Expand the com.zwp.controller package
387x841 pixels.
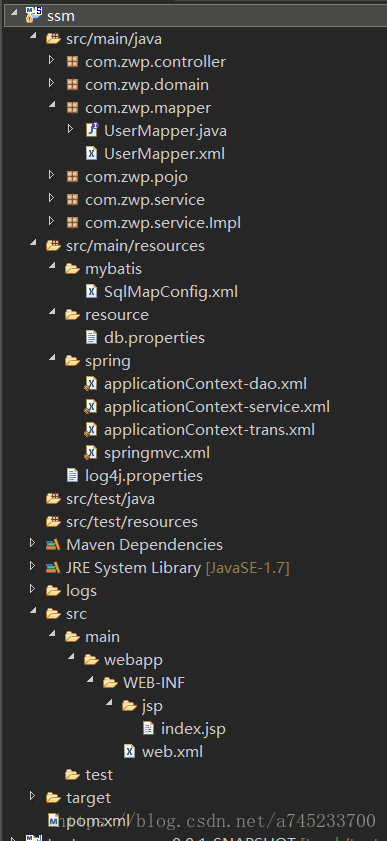[51, 60]
